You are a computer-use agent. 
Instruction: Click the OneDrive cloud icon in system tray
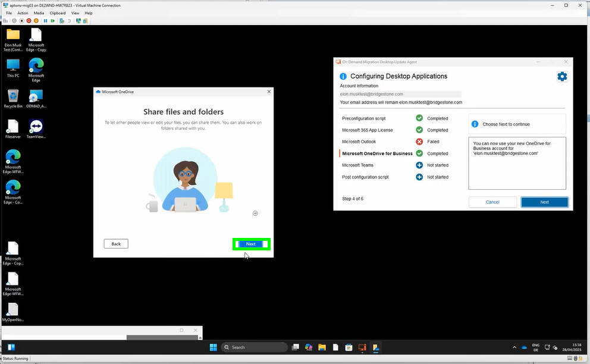click(524, 347)
